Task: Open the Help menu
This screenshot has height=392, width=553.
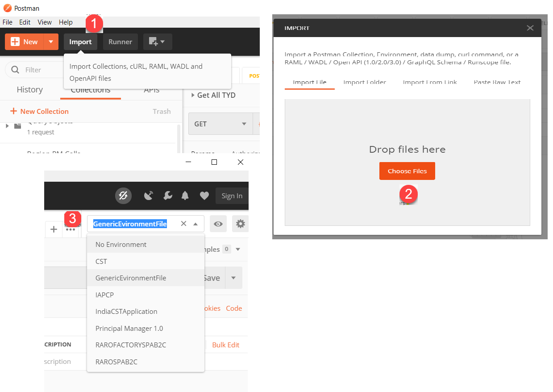Action: 66,22
